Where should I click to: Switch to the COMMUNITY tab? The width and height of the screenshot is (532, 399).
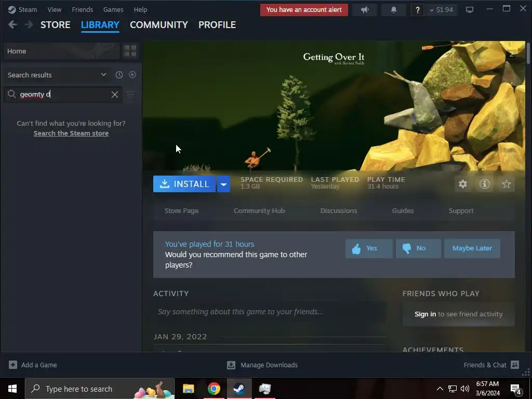pyautogui.click(x=159, y=25)
